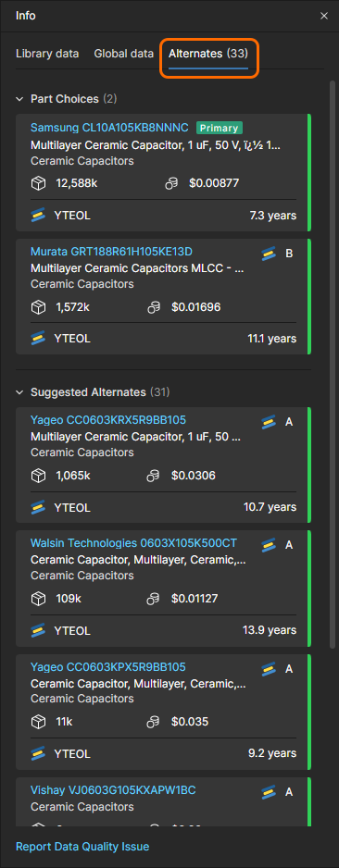Collapse the Part Choices section
Screen dimensions: 339x868
20,99
